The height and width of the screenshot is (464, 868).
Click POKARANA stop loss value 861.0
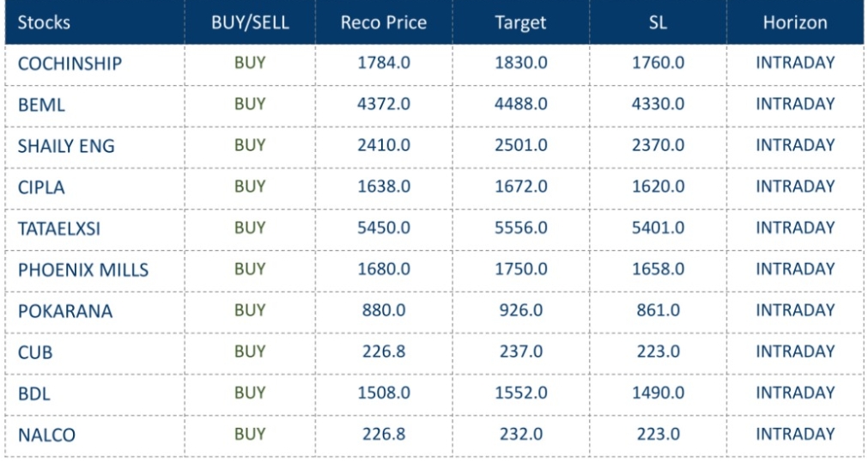tap(659, 310)
